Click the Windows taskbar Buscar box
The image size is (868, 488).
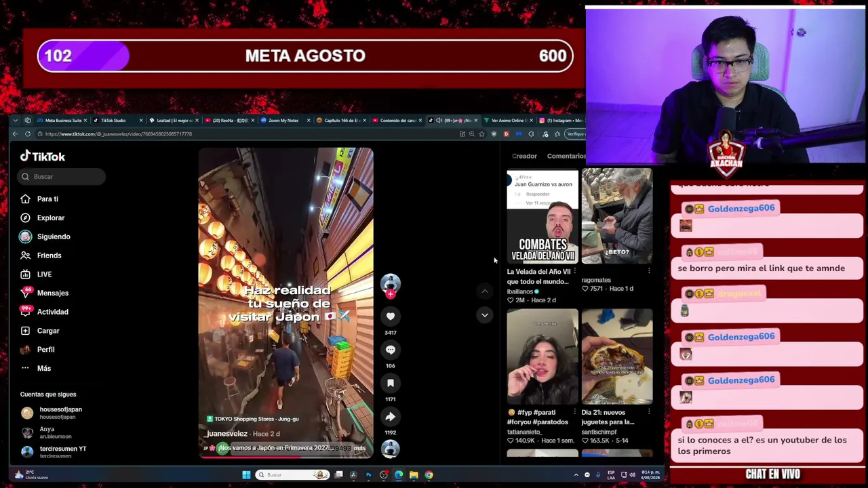pos(292,475)
